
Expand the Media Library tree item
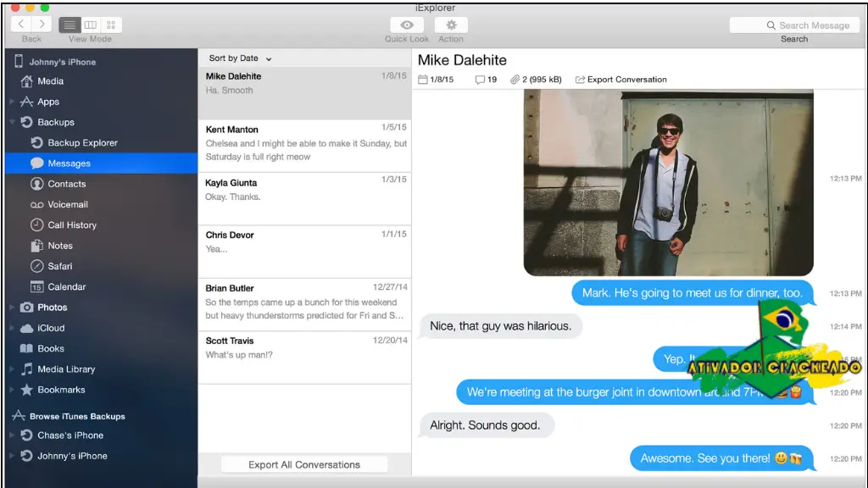[x=12, y=369]
